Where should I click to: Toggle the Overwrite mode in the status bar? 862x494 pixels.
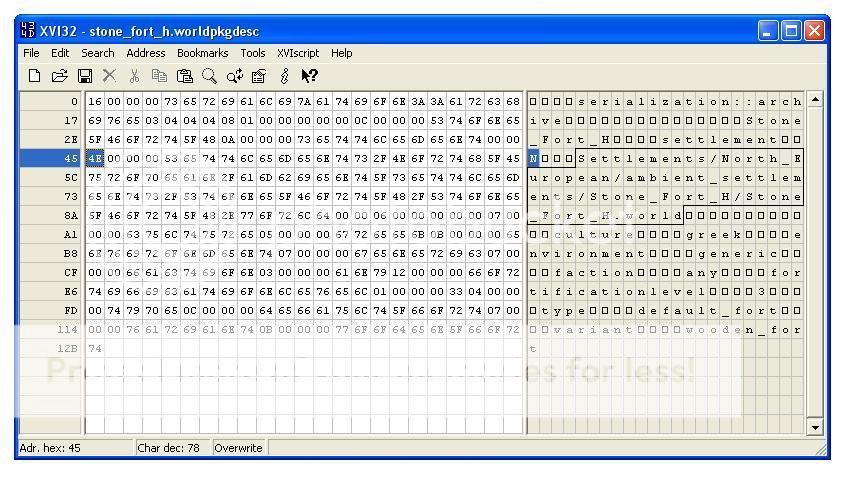tap(238, 448)
